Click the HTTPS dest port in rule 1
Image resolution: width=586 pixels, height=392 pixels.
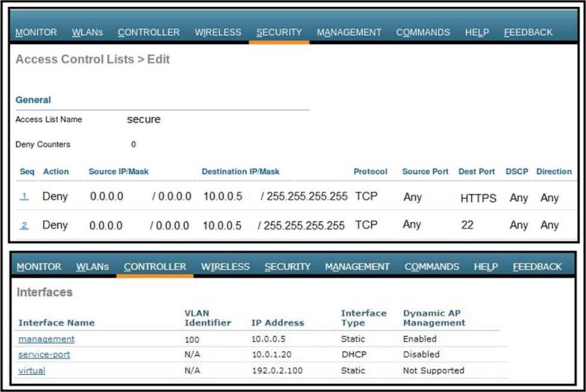[478, 198]
